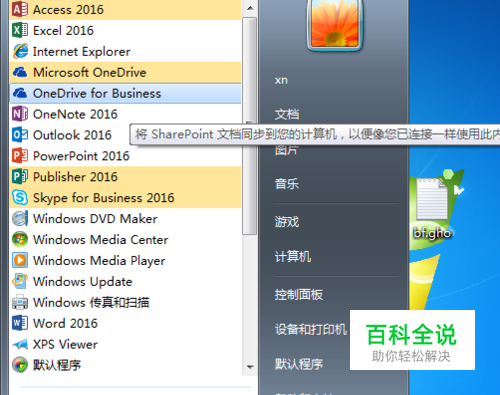The width and height of the screenshot is (500, 395).
Task: Click the OneNote 2016 icon
Action: coord(20,114)
